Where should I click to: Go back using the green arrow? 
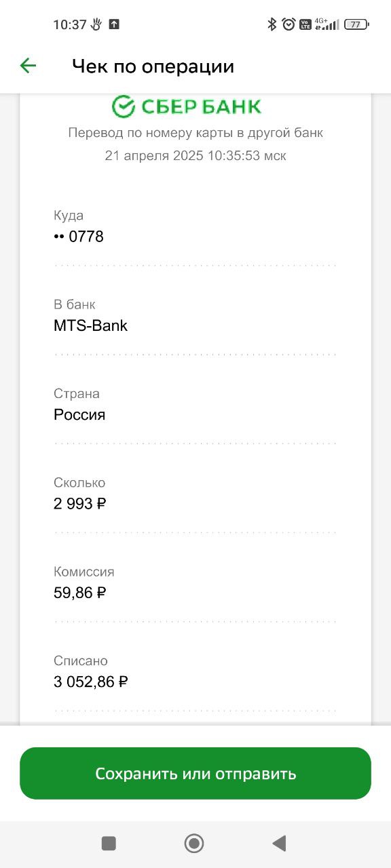pos(28,66)
